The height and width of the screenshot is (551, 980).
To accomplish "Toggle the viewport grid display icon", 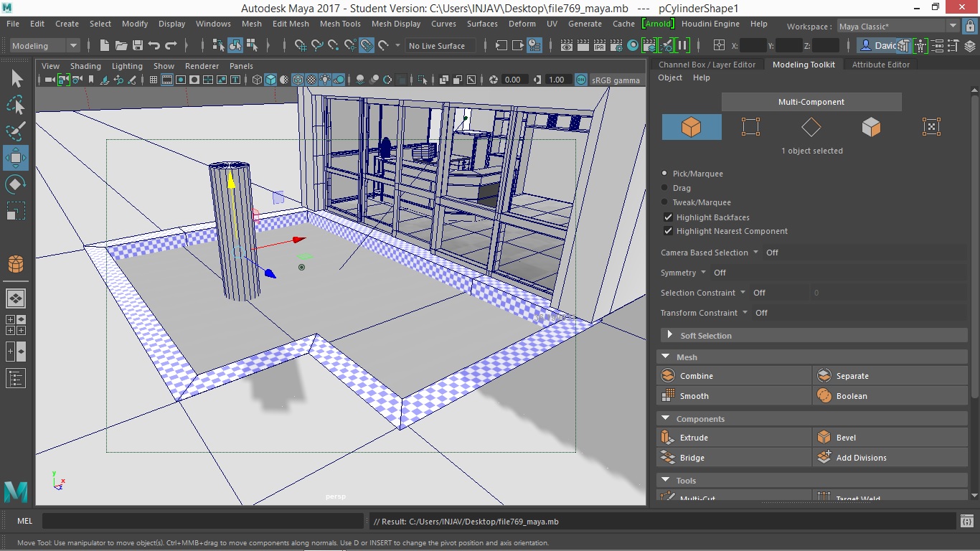I will coord(153,80).
